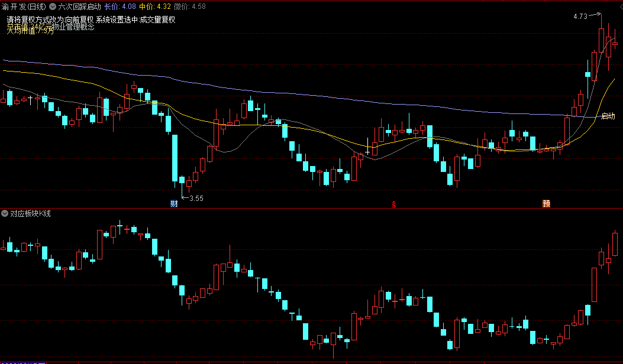
Task: Click the 向前复权 instruction text line
Action: 91,20
